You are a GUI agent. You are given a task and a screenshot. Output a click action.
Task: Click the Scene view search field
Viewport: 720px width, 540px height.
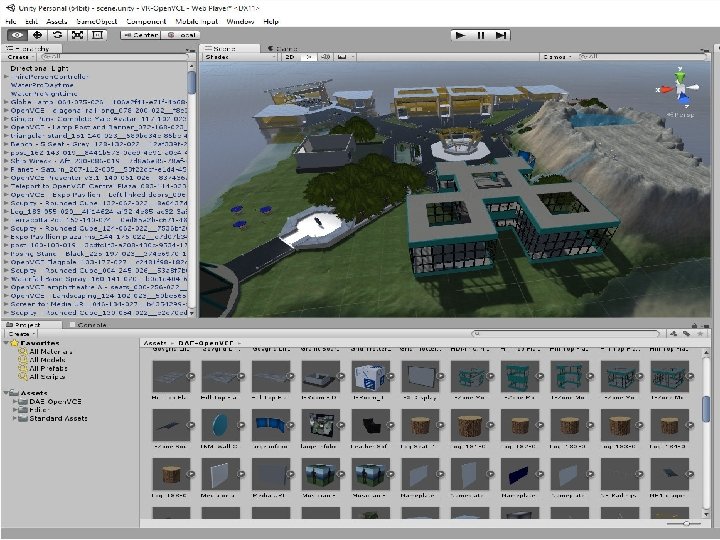pyautogui.click(x=641, y=56)
